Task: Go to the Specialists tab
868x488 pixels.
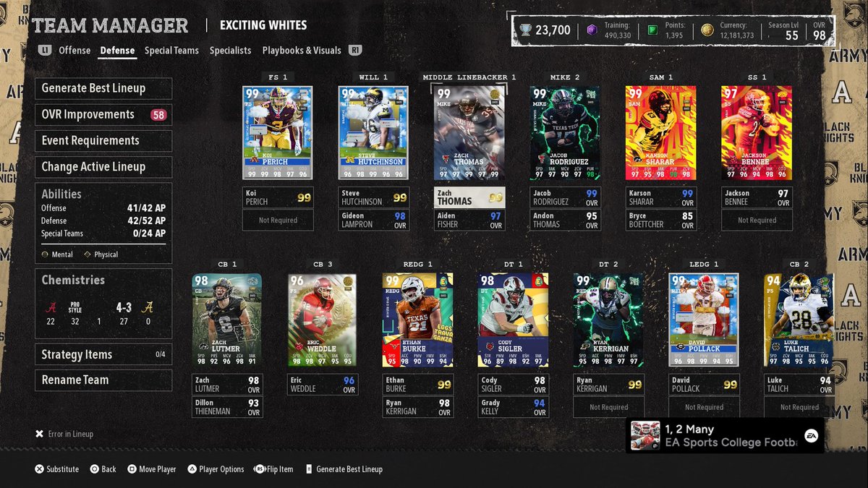Action: click(230, 51)
